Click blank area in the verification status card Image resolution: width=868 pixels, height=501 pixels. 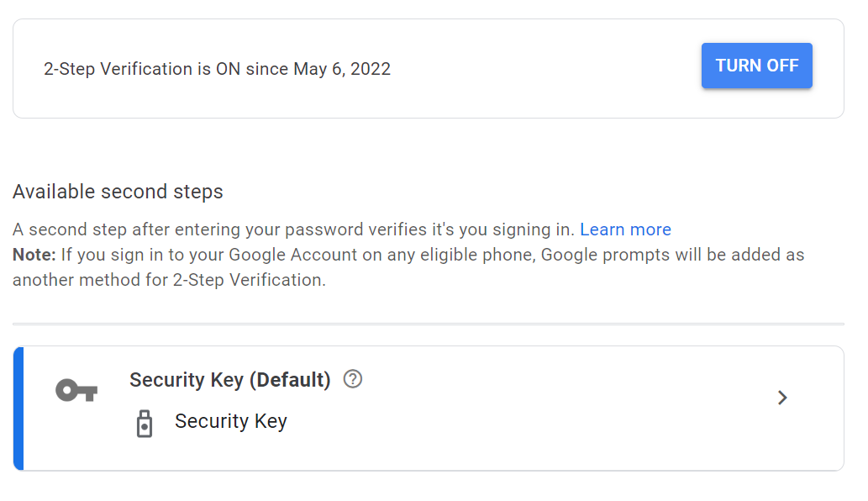(543, 69)
